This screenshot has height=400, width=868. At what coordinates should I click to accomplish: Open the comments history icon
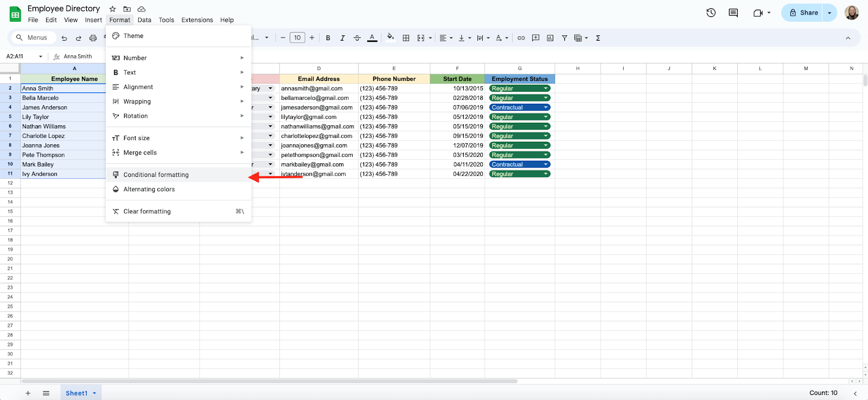[733, 12]
